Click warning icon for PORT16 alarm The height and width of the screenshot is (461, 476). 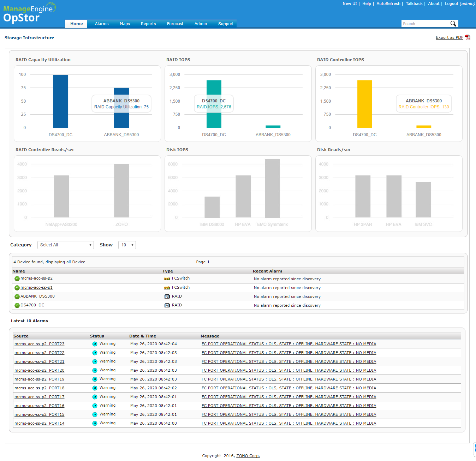click(x=95, y=406)
